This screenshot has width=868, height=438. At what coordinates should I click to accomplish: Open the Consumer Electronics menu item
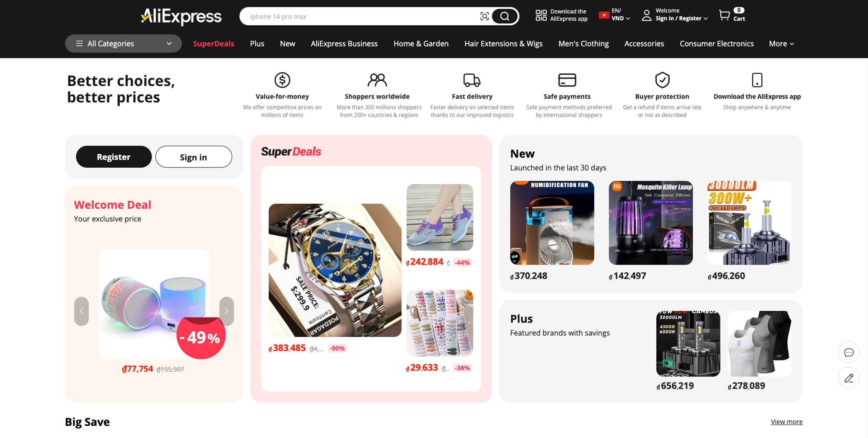(x=717, y=43)
